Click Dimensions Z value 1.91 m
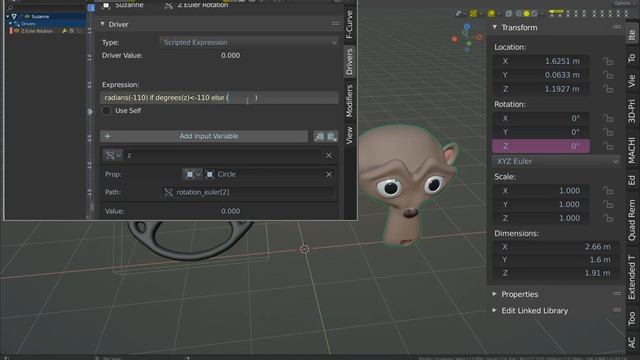This screenshot has width=640, height=360. pos(556,273)
